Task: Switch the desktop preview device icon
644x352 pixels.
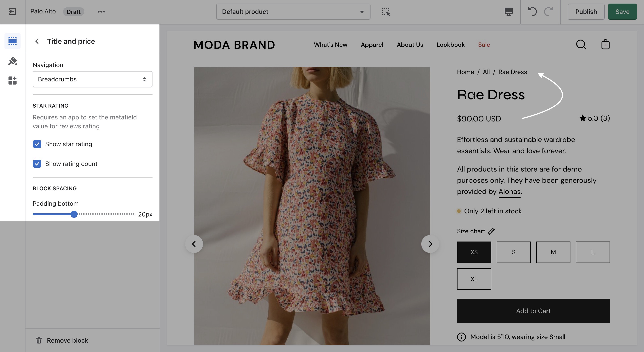Action: click(x=508, y=12)
